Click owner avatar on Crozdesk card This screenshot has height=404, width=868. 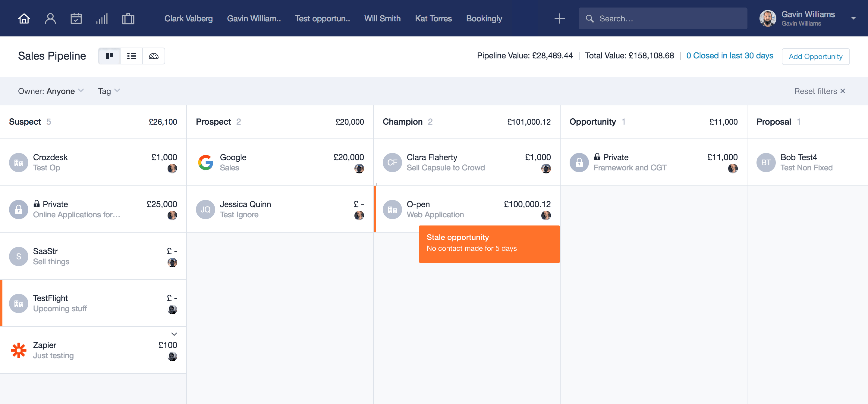point(172,168)
